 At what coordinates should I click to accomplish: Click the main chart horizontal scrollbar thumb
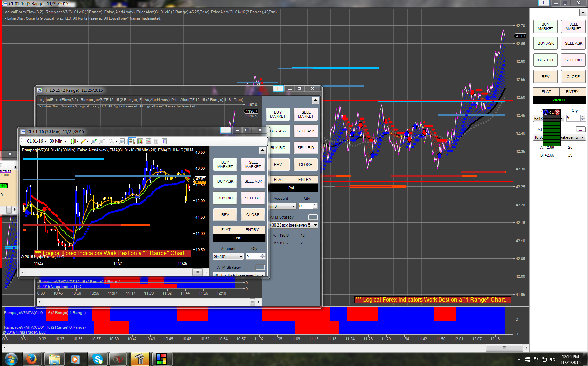504,348
